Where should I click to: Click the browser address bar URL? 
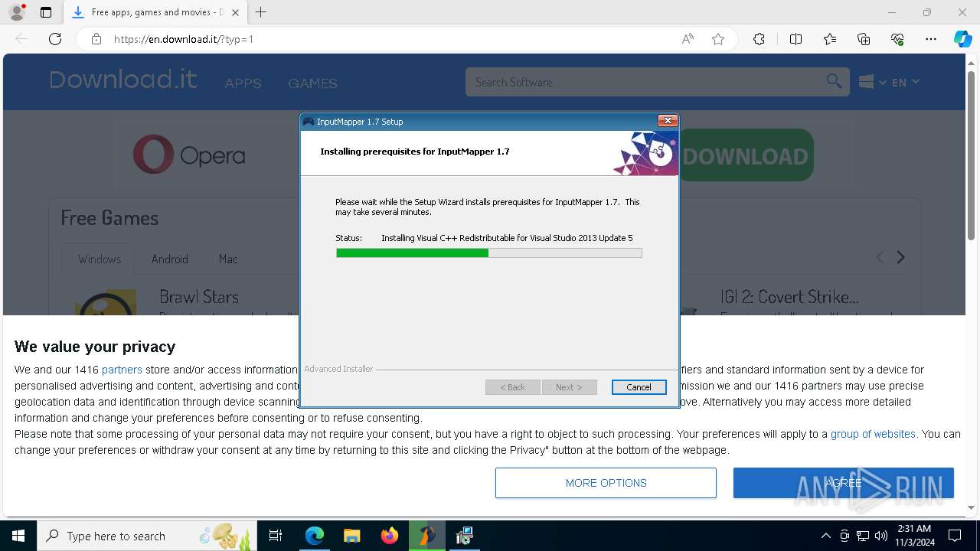click(x=184, y=39)
